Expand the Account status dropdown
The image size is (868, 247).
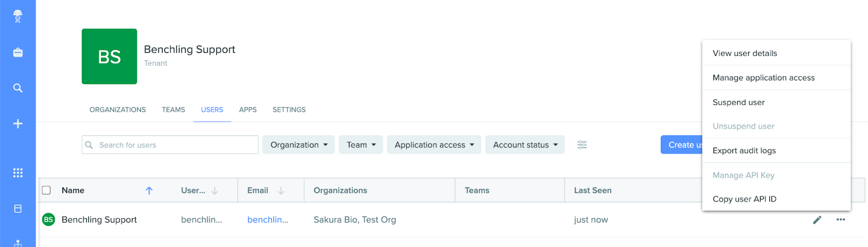point(525,145)
